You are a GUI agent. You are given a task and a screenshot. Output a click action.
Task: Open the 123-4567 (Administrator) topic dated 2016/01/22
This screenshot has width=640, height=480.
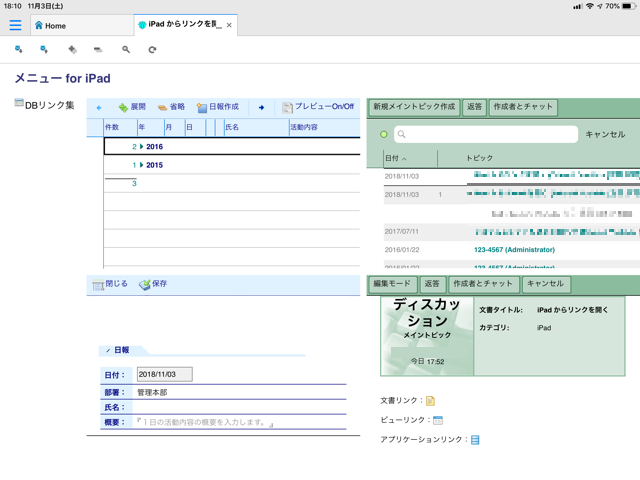point(514,249)
